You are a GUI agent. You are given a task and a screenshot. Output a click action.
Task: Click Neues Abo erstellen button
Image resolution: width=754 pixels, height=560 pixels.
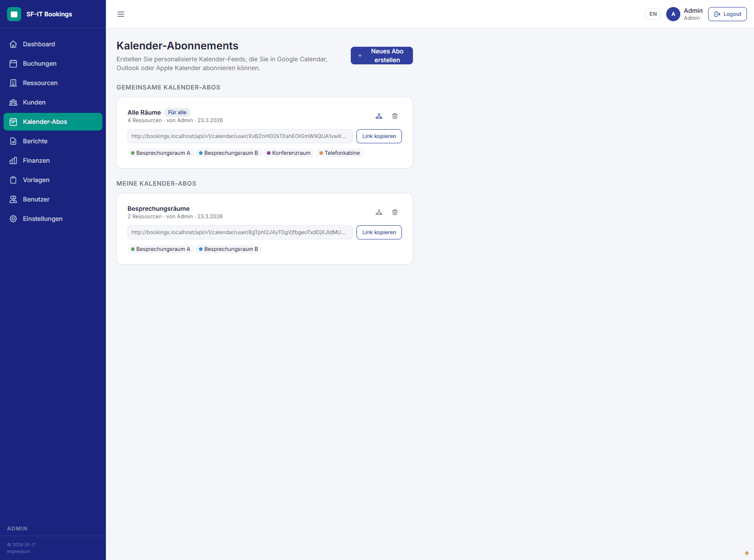click(382, 56)
